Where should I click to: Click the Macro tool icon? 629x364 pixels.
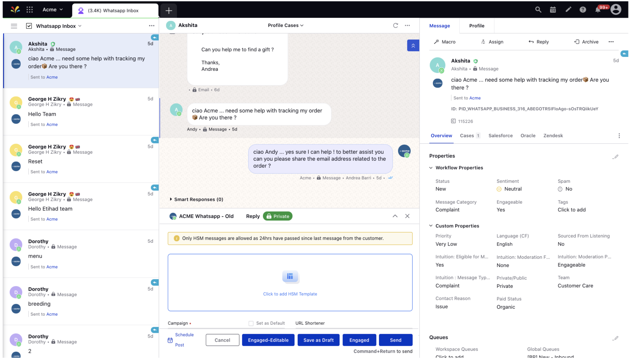click(436, 42)
